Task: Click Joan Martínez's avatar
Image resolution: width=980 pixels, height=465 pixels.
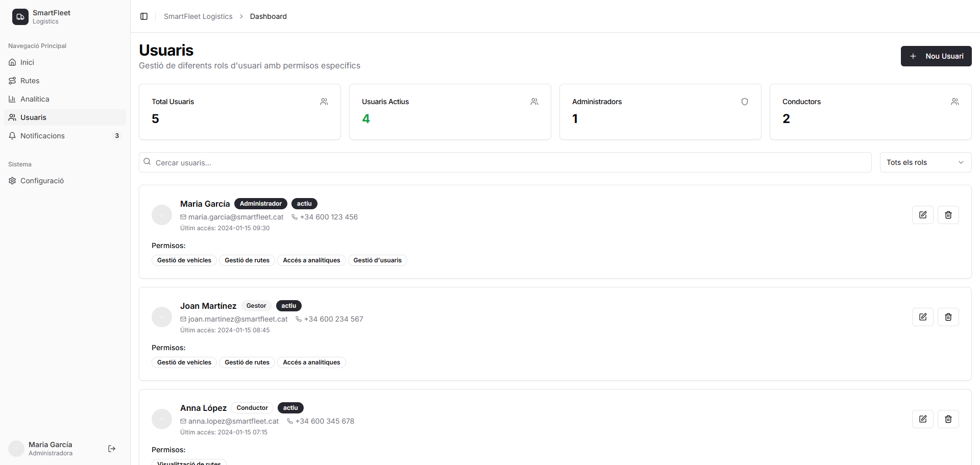Action: click(162, 317)
